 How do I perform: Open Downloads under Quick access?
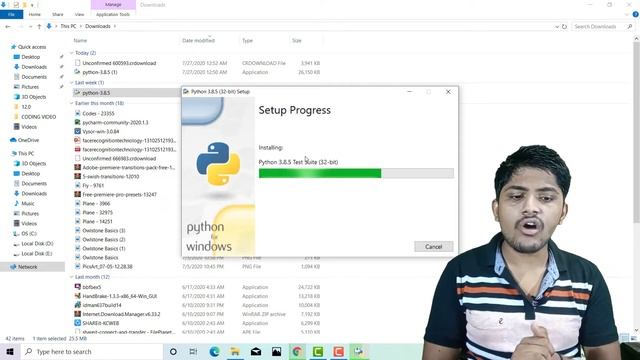(x=34, y=67)
